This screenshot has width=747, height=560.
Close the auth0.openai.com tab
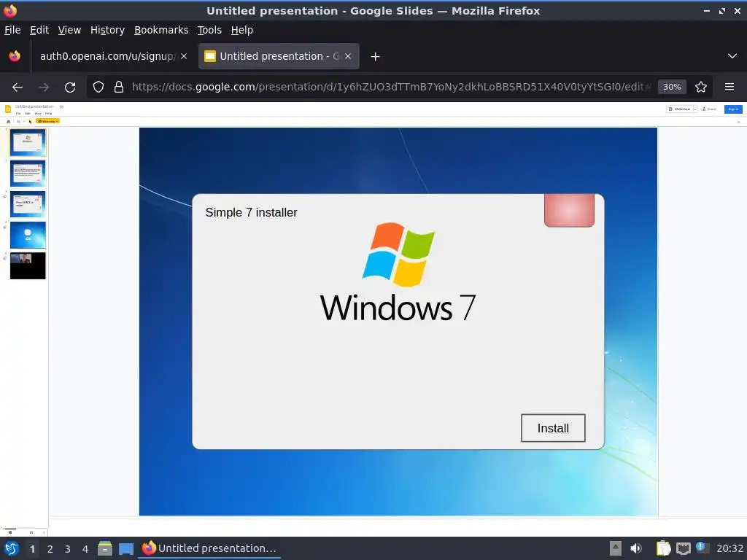(x=184, y=56)
